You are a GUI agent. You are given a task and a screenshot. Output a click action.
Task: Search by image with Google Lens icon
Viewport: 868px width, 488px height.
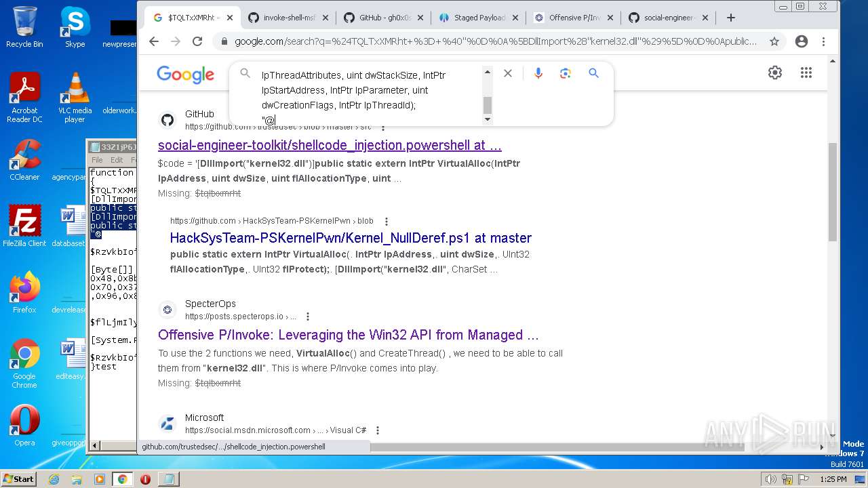[x=566, y=73]
